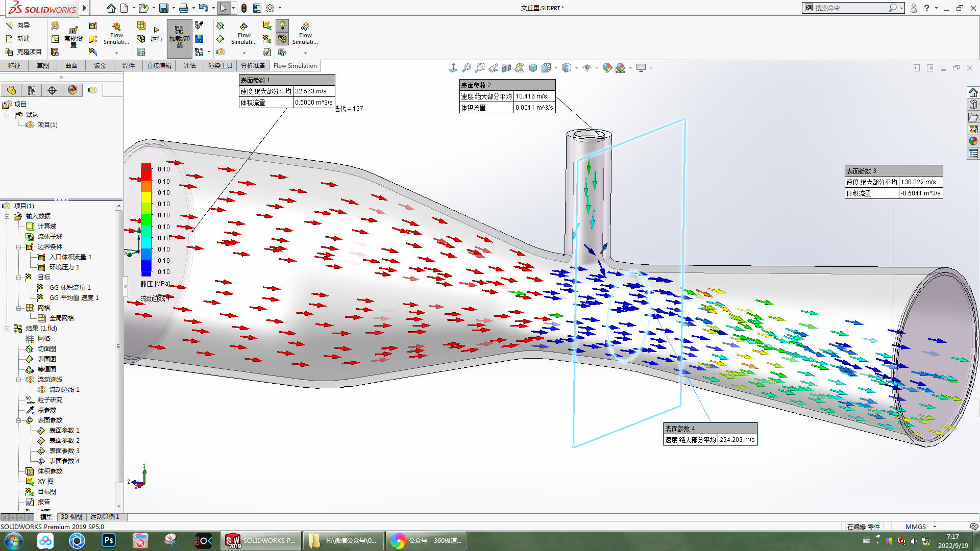Open Photoshop from the taskbar
The image size is (980, 551).
109,541
